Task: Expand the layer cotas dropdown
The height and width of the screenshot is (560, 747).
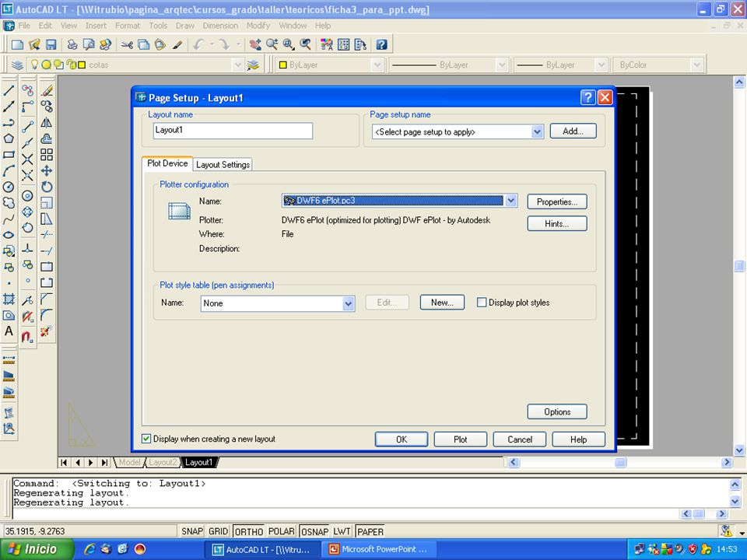Action: pos(238,65)
